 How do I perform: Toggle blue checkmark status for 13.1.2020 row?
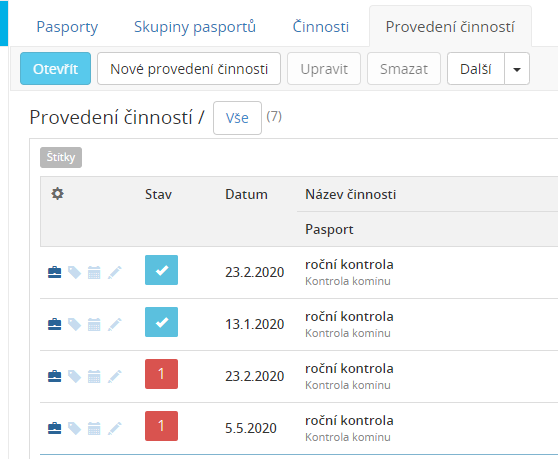click(x=161, y=322)
